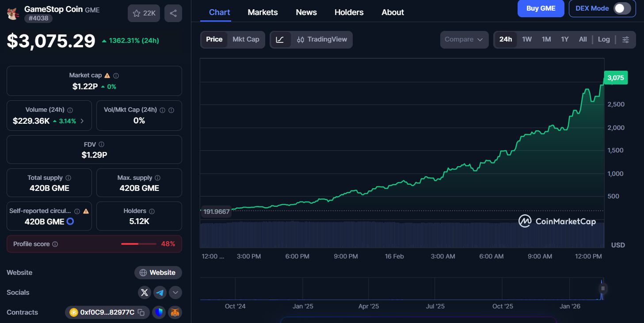Click the USD currency label
This screenshot has width=644, height=323.
(618, 245)
